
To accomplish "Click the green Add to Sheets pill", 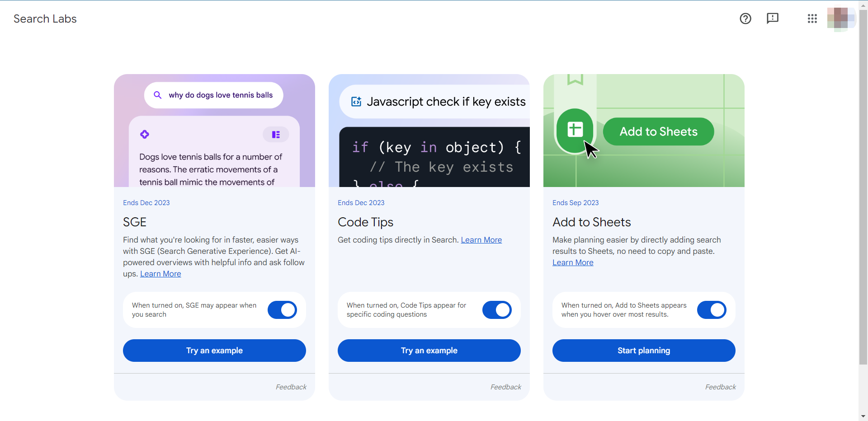I will tap(658, 131).
